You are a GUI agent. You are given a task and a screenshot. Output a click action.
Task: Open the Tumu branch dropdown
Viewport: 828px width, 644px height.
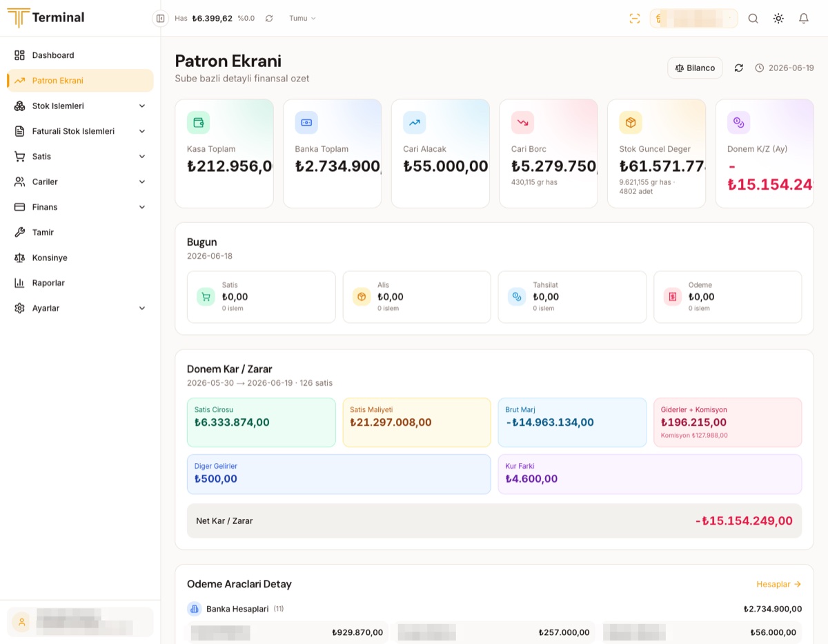click(302, 19)
